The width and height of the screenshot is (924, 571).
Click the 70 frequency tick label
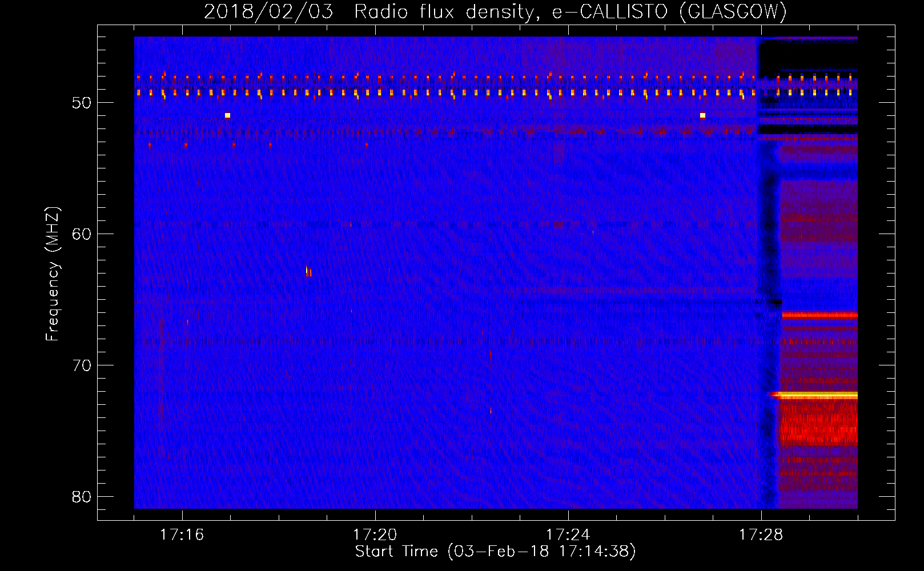[x=82, y=365]
